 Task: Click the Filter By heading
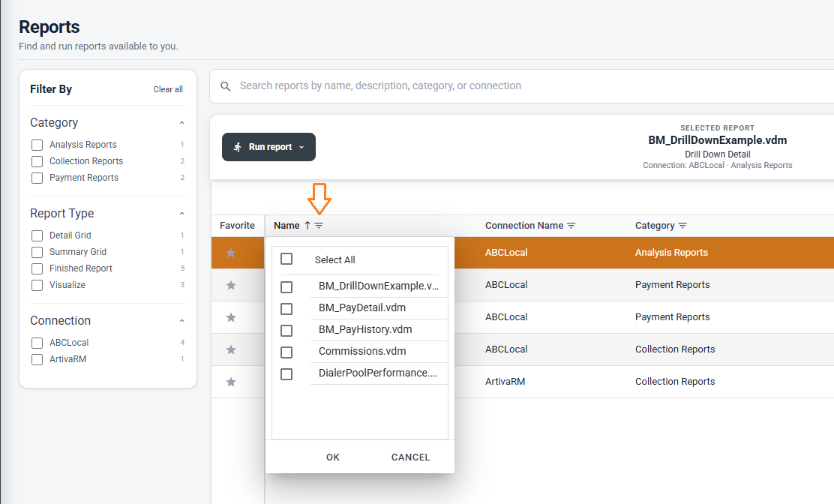coord(51,89)
